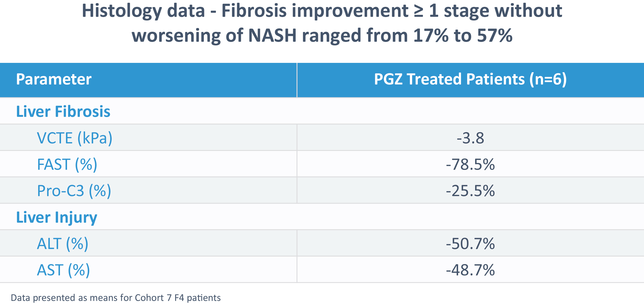Click the Liver Fibrosis section heading
644x304 pixels.
point(63,111)
